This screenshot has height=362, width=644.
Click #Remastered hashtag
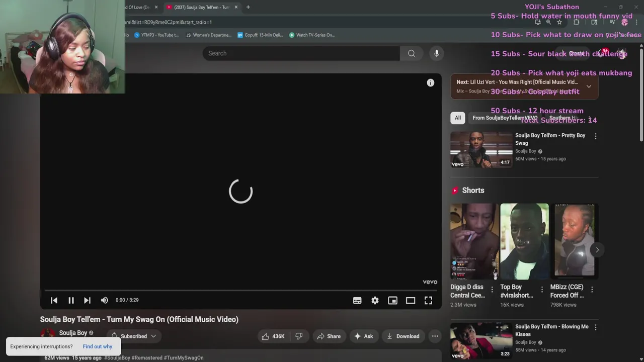point(147,358)
